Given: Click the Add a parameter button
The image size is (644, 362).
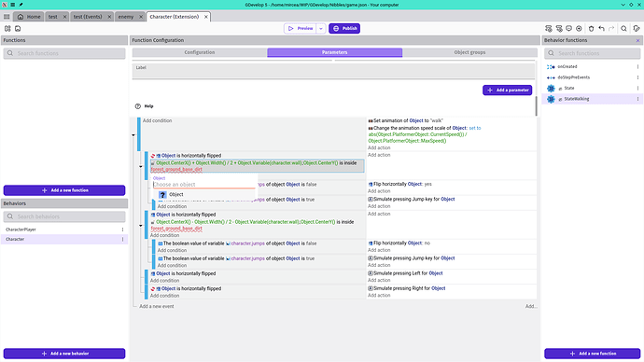Looking at the screenshot, I should (507, 90).
